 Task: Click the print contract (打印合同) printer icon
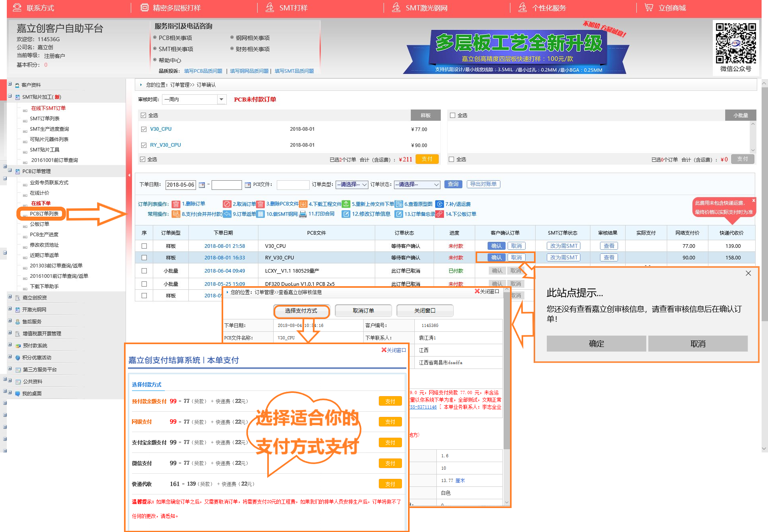pos(303,214)
